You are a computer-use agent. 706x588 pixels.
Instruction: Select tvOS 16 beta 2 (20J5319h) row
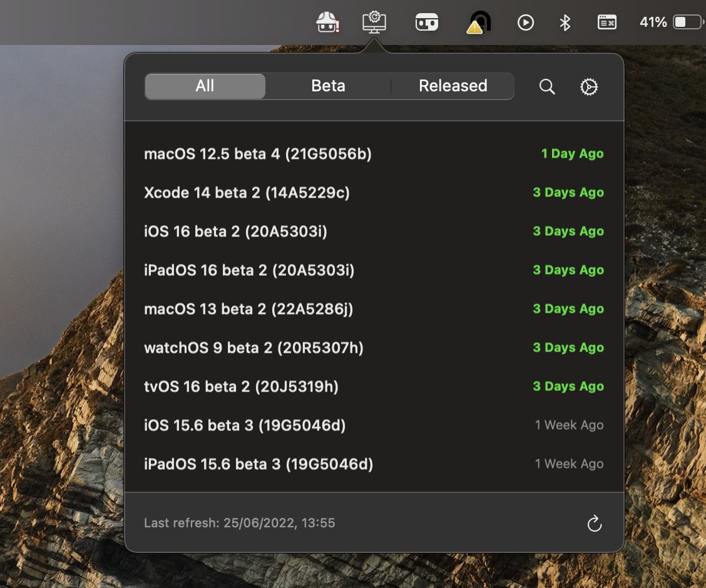point(374,387)
